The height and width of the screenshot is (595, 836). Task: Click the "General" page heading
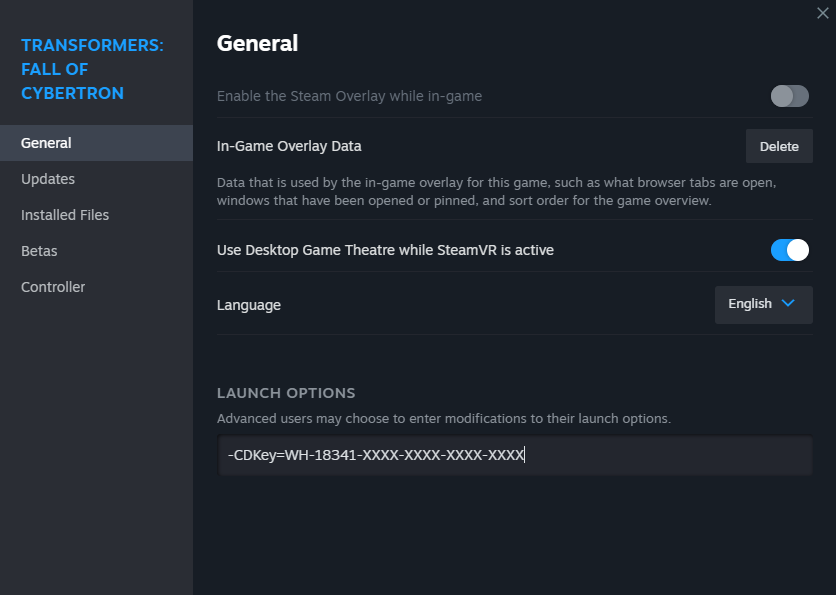pos(257,43)
